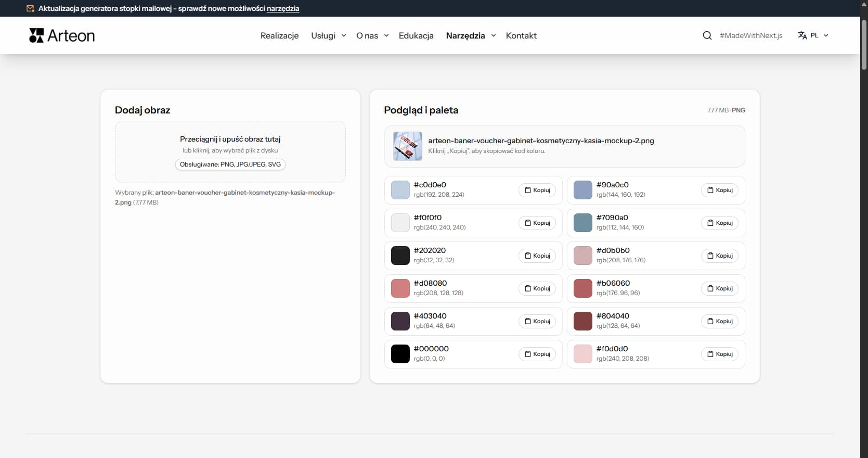Open the Narzędzia dropdown menu

(x=471, y=35)
